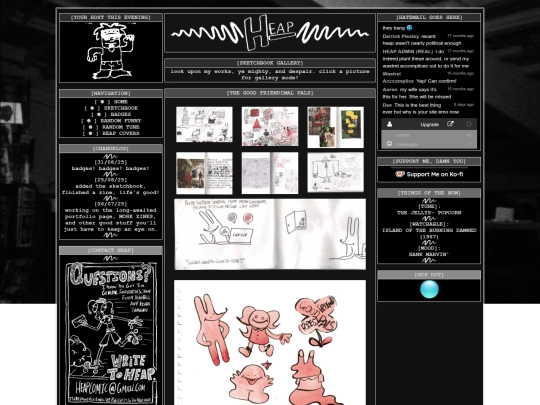Viewport: 540px width, 405px height.
Task: Click the 'Aaron' chat username
Action: point(390,89)
